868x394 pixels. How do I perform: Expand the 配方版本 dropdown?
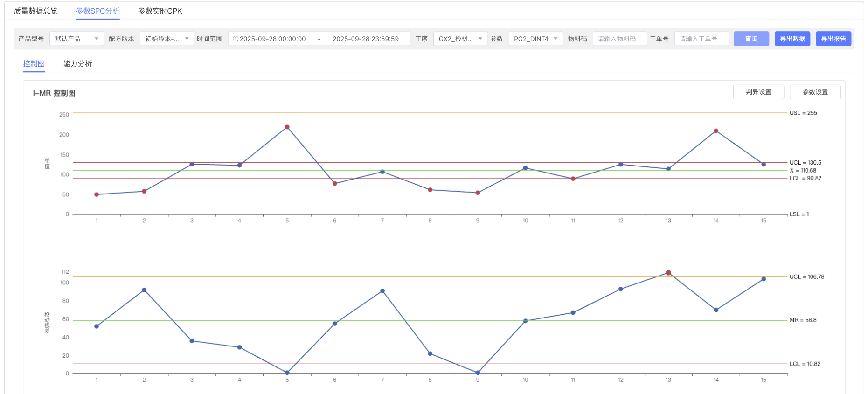coord(167,39)
